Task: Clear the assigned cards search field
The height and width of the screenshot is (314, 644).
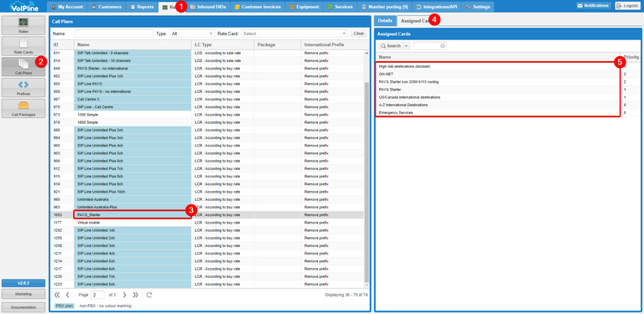Action: tap(443, 46)
